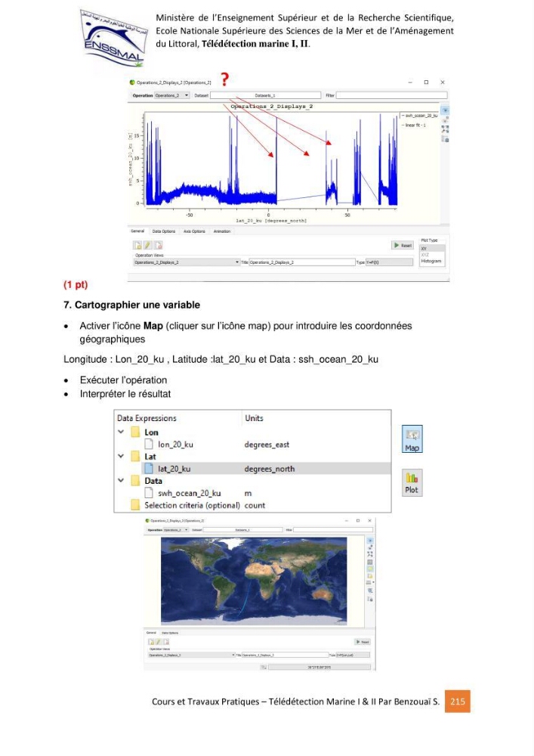The height and width of the screenshot is (756, 534).
Task: Collapse the Lat tree node
Action: pyautogui.click(x=121, y=456)
